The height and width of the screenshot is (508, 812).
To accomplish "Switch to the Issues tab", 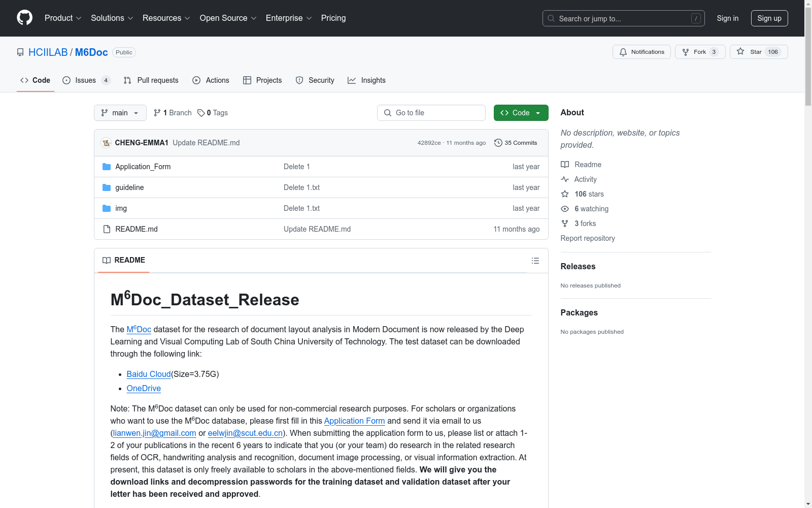I will 86,80.
